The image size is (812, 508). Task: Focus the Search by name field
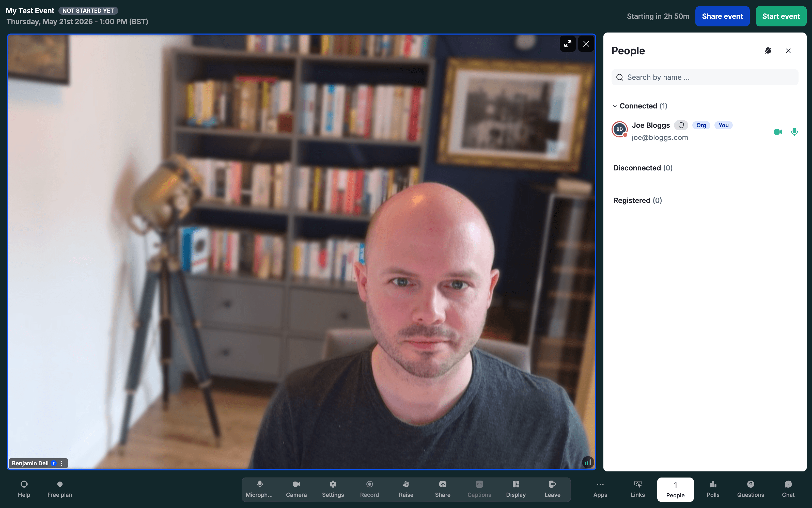[705, 77]
